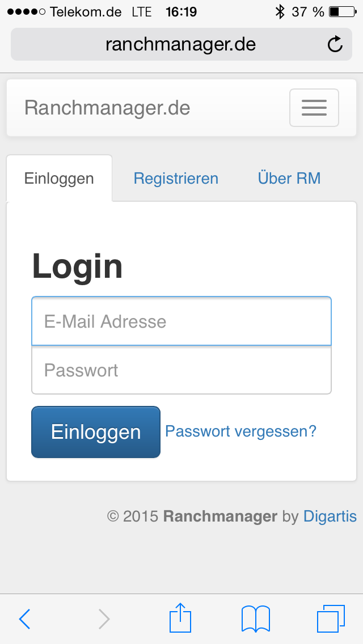
Task: Show the open Safari tabs
Action: coord(330,618)
